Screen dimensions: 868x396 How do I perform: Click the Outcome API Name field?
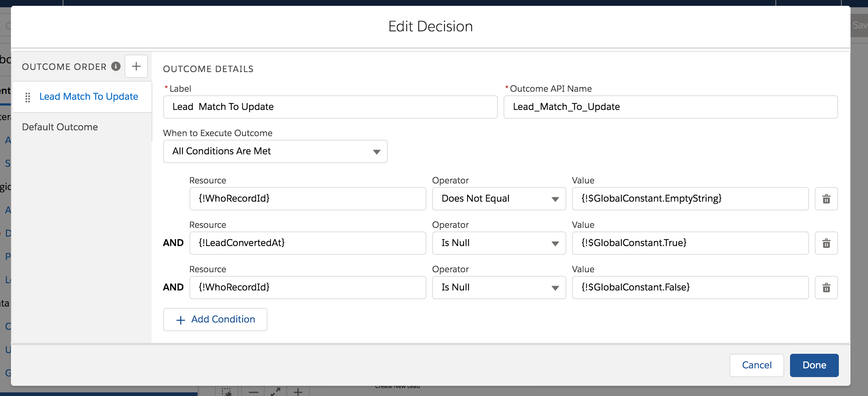pyautogui.click(x=670, y=107)
